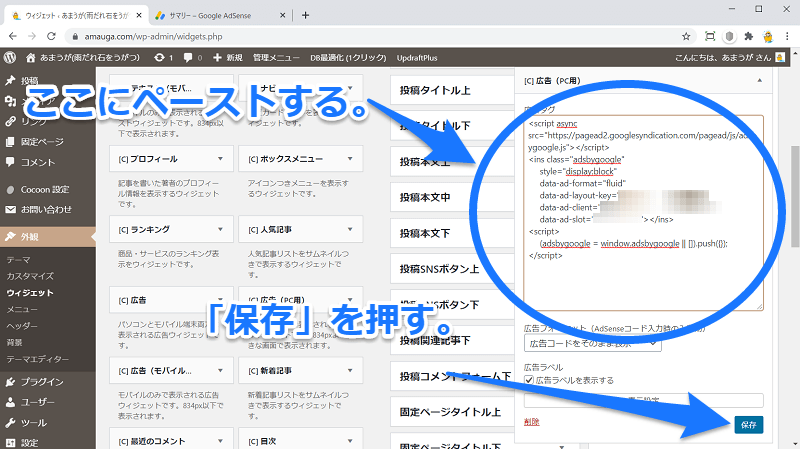Open a new browser tab
This screenshot has height=449, width=800.
coord(305,15)
